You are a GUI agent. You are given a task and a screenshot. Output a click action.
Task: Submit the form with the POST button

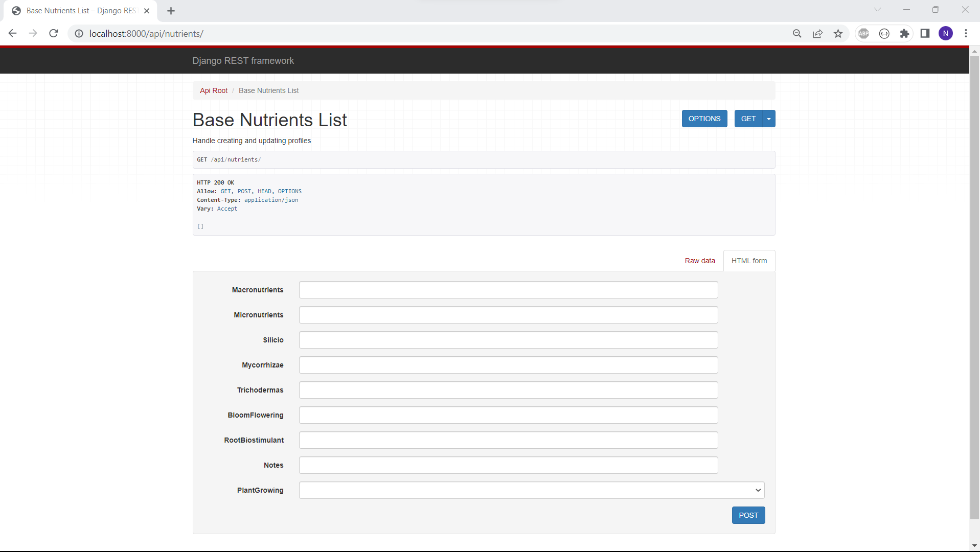click(748, 515)
